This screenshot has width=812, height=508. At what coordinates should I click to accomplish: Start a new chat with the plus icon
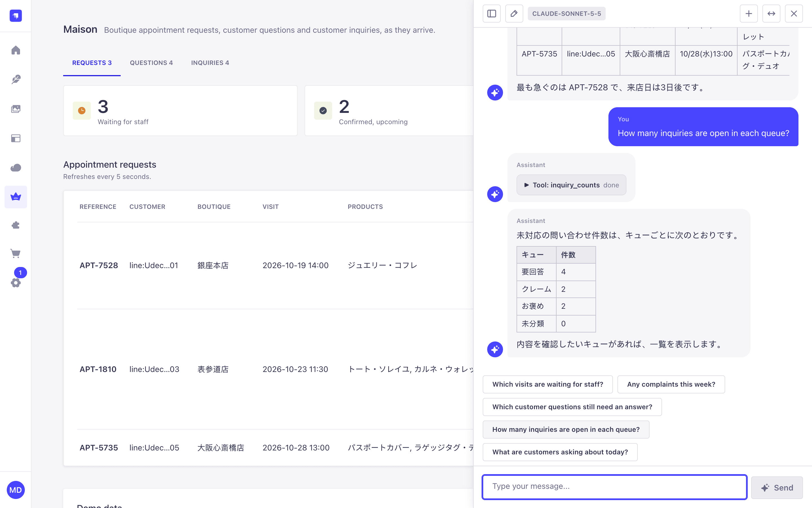click(749, 14)
